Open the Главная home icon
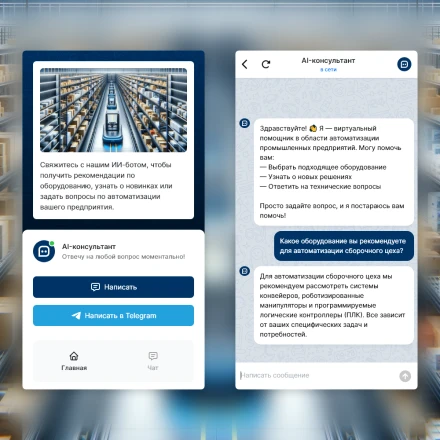 pos(74,356)
